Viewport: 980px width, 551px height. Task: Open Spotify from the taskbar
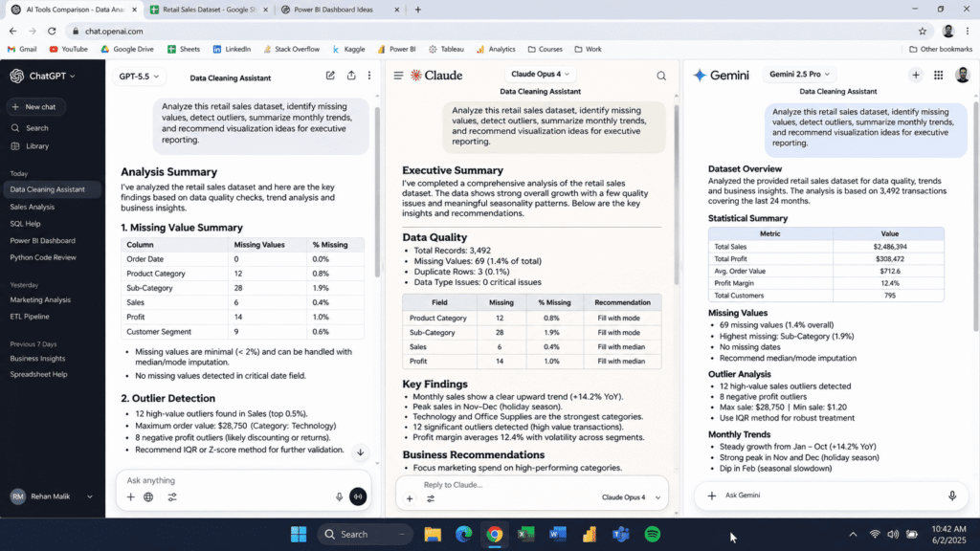(653, 534)
